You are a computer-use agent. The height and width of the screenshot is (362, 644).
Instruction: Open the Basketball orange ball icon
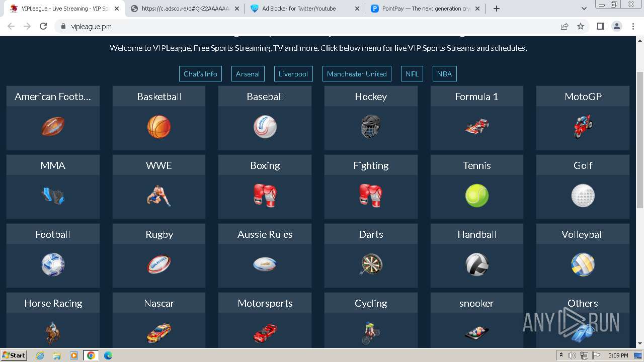click(x=159, y=127)
